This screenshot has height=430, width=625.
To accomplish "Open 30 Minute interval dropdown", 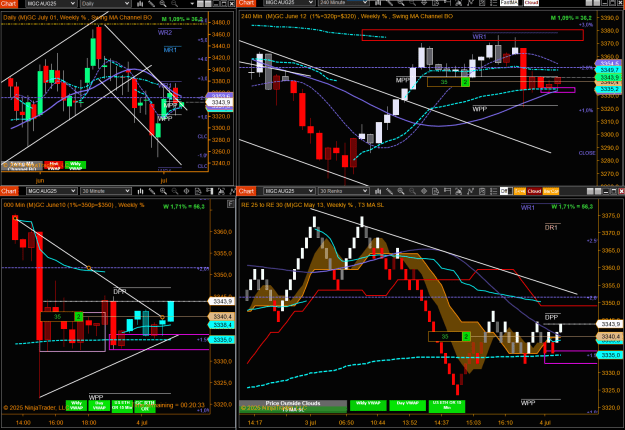I will click(106, 191).
